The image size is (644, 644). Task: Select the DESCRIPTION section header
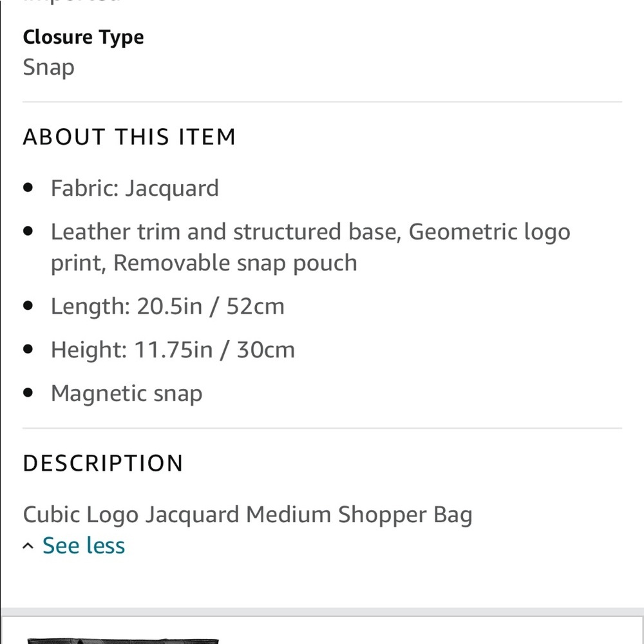pos(102,462)
